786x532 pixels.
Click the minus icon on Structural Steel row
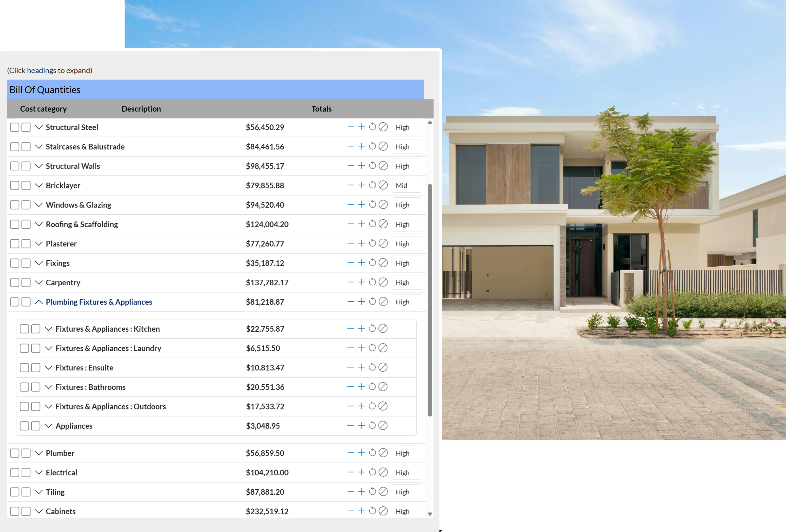351,127
